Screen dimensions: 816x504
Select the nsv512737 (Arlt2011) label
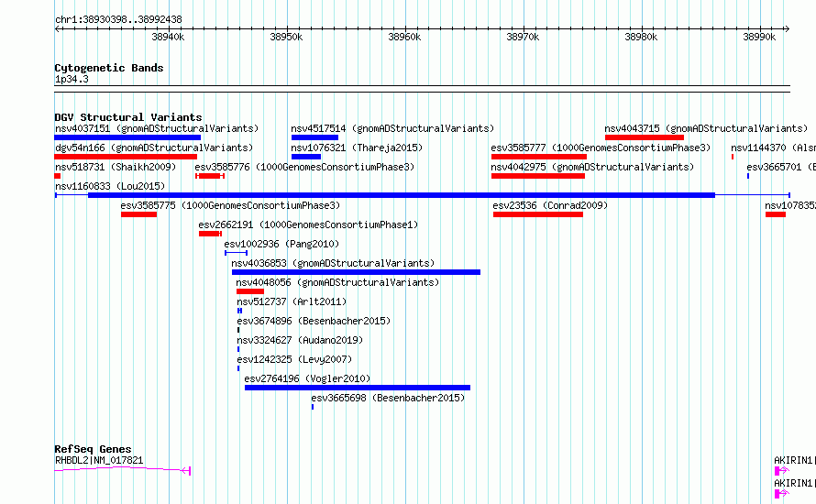pos(292,301)
